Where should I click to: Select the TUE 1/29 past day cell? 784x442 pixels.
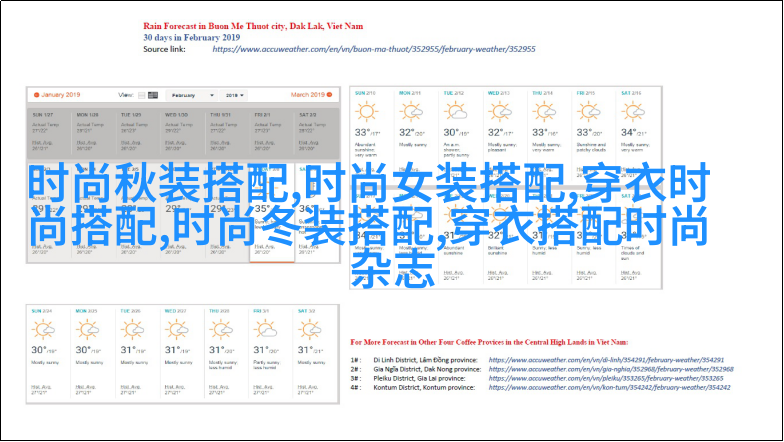[x=138, y=132]
